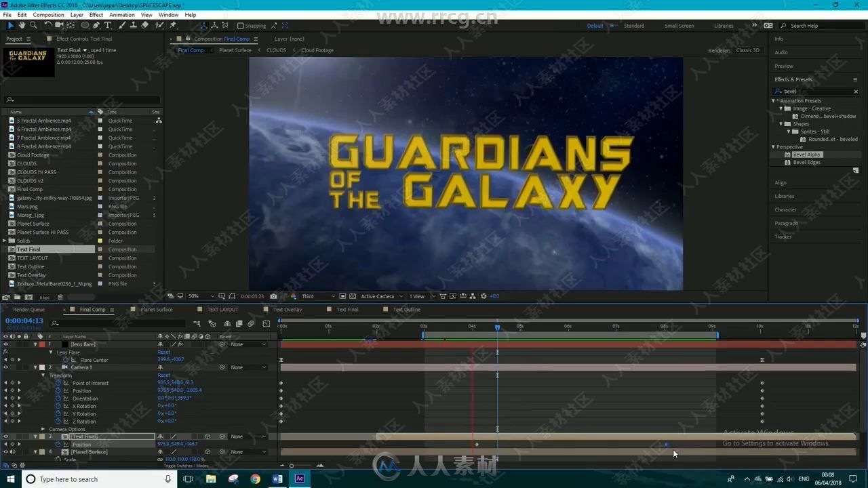The width and height of the screenshot is (868, 488).
Task: Toggle the Orientation stopwatch
Action: [58, 399]
